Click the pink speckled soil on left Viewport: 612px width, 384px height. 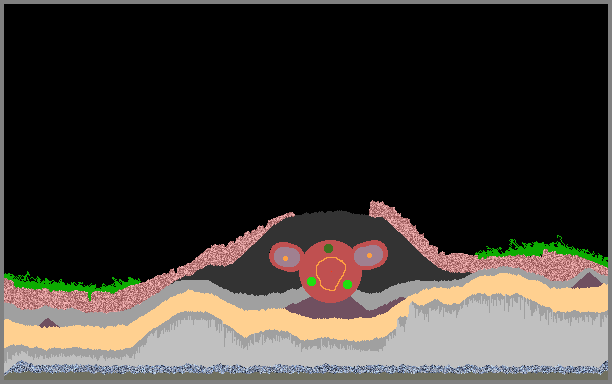click(59, 299)
